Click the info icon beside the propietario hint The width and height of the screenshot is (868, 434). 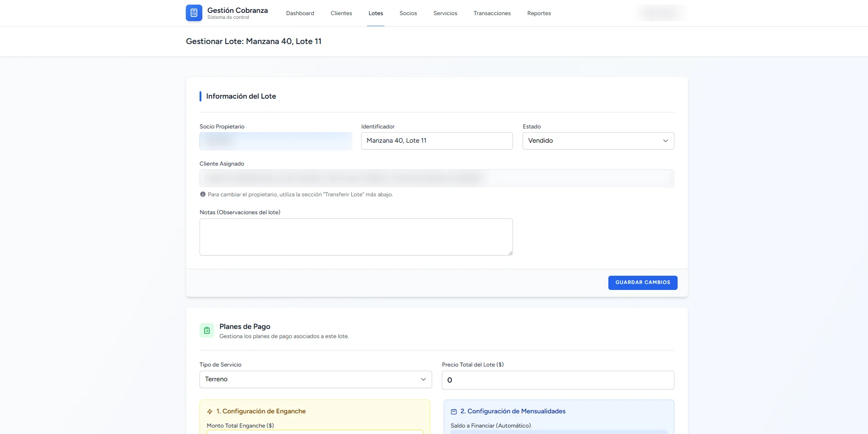203,194
